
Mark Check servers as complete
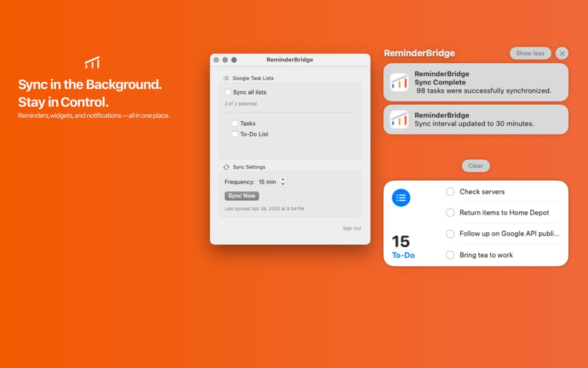pos(450,191)
